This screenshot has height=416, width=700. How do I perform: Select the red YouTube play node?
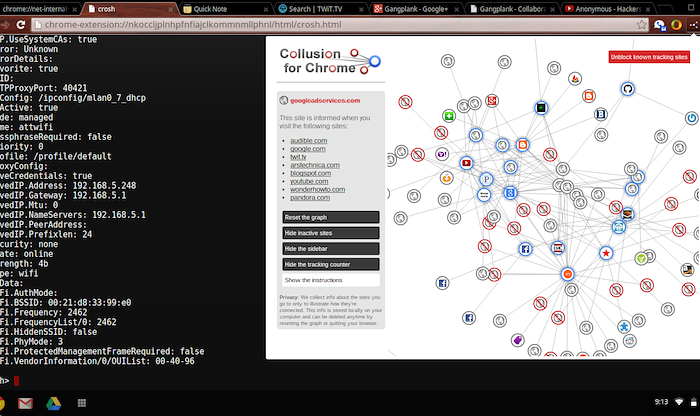pyautogui.click(x=466, y=163)
